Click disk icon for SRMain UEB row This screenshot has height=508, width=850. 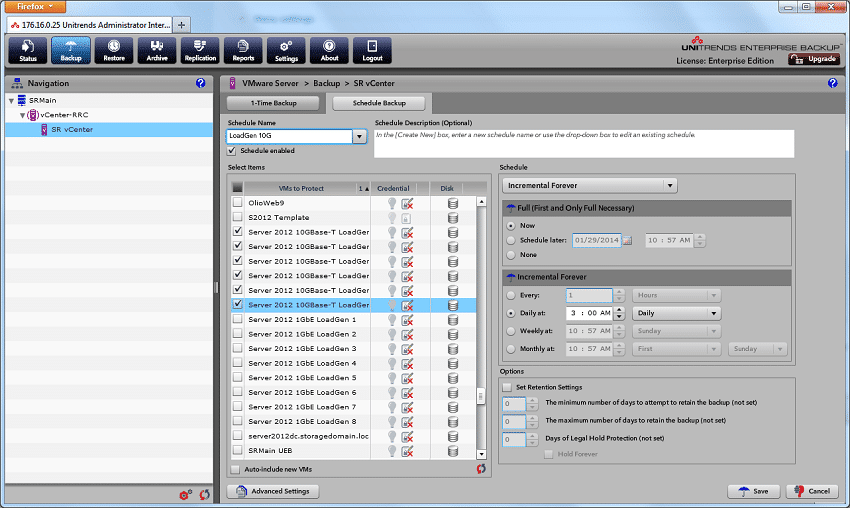point(453,451)
